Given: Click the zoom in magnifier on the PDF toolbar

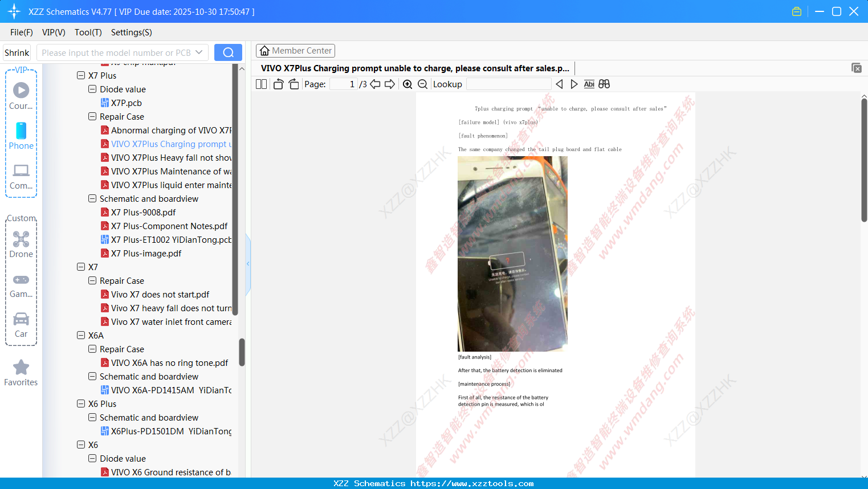Looking at the screenshot, I should coord(407,84).
